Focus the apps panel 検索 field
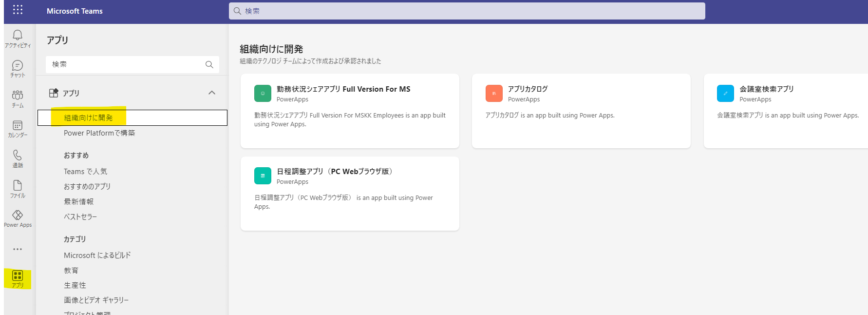The height and width of the screenshot is (315, 868). coord(132,64)
